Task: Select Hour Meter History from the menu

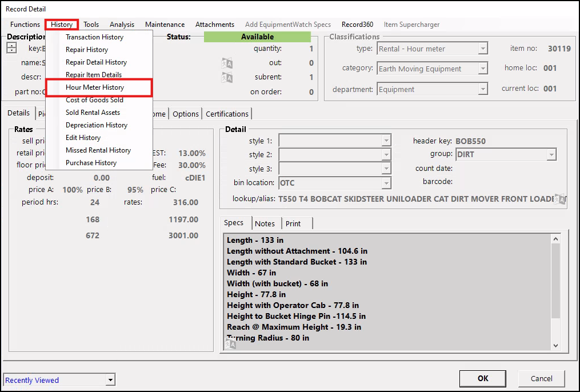Action: pos(95,87)
